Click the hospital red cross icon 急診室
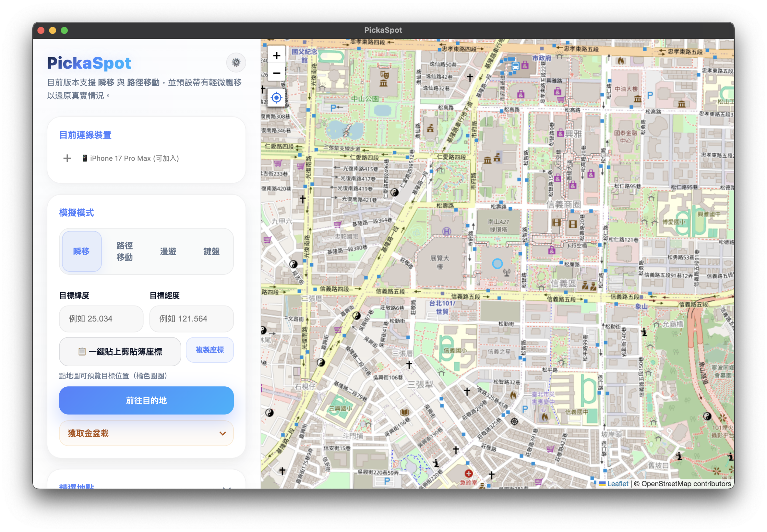Screen dimensions: 767x532 click(469, 474)
